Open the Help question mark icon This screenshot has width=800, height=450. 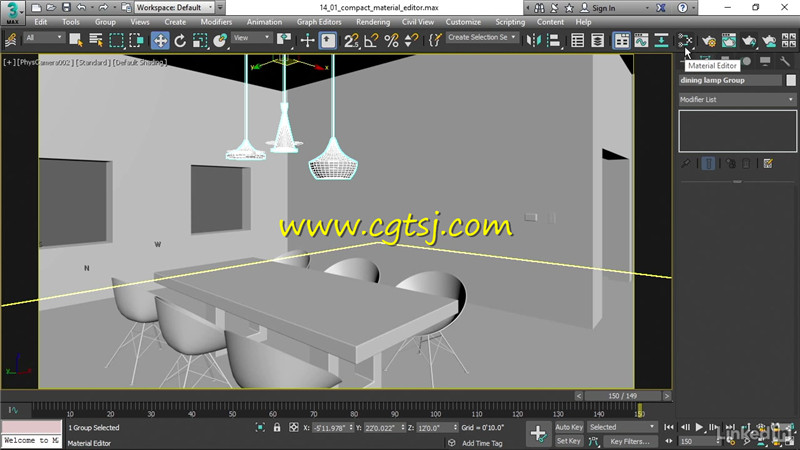[x=682, y=8]
